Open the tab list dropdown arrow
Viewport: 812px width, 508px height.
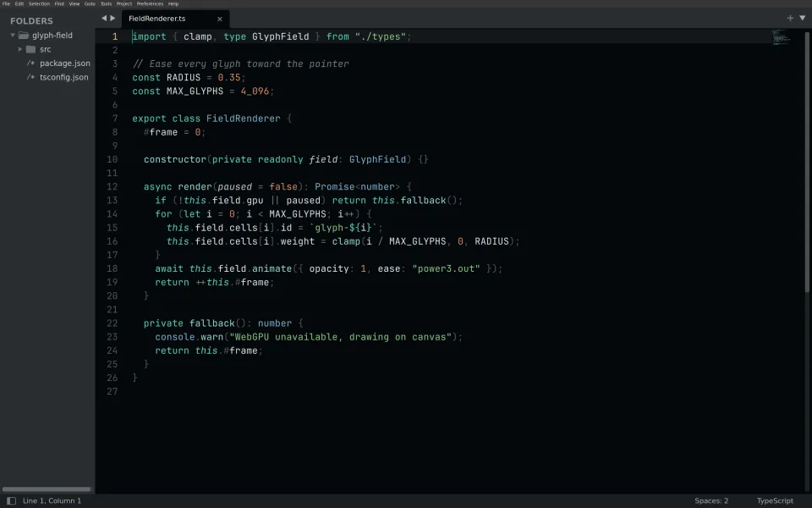point(803,18)
